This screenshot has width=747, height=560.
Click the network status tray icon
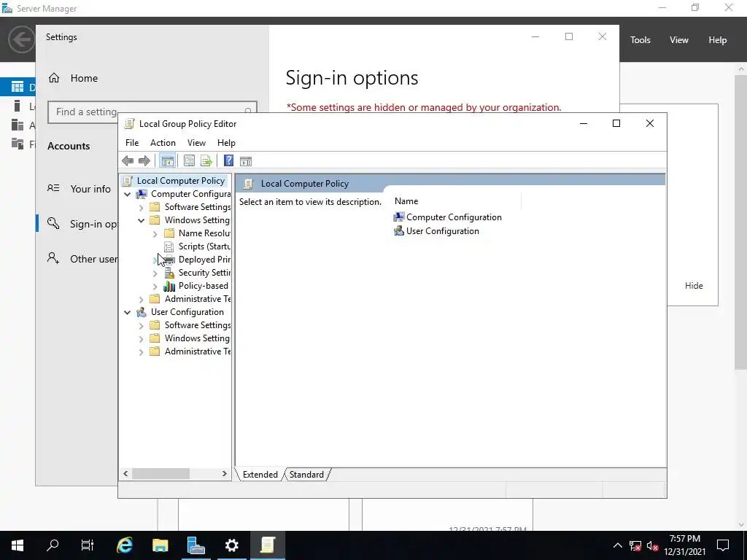pos(635,545)
